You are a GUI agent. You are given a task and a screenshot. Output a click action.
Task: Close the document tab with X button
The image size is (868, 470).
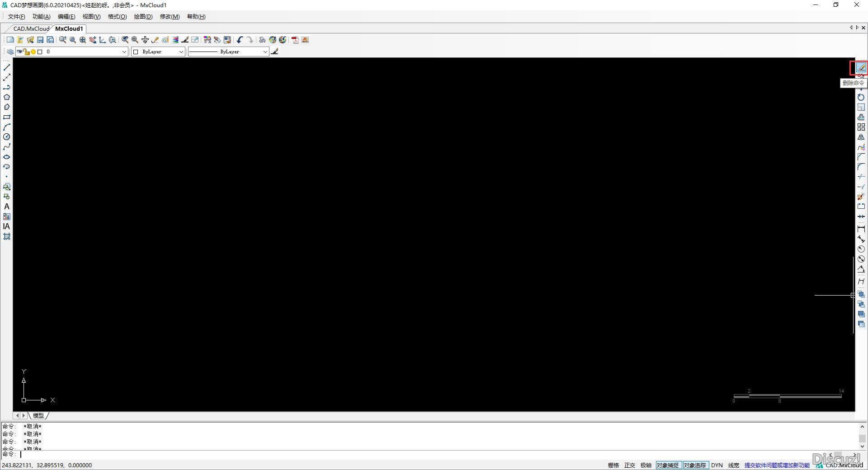point(863,28)
